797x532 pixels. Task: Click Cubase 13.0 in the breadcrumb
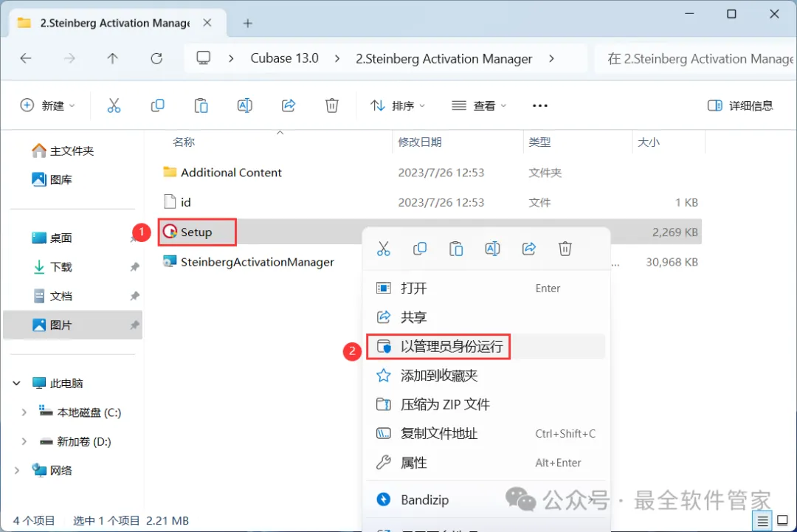pyautogui.click(x=285, y=58)
